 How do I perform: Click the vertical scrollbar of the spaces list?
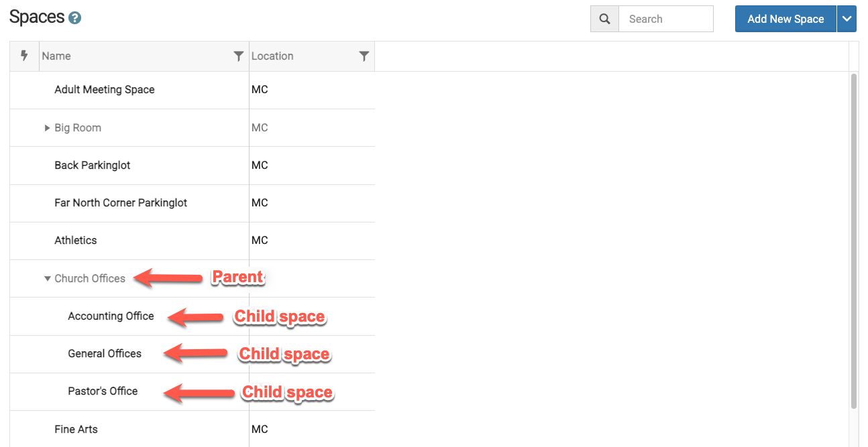tap(854, 241)
